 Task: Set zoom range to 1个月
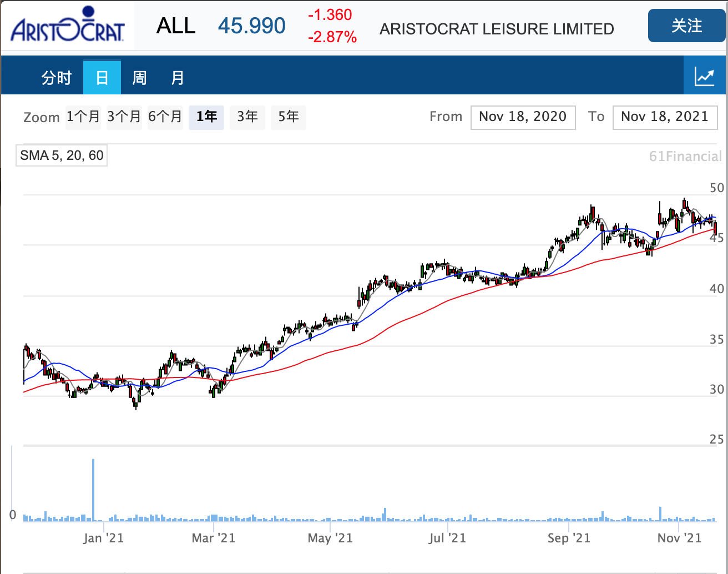coord(83,117)
